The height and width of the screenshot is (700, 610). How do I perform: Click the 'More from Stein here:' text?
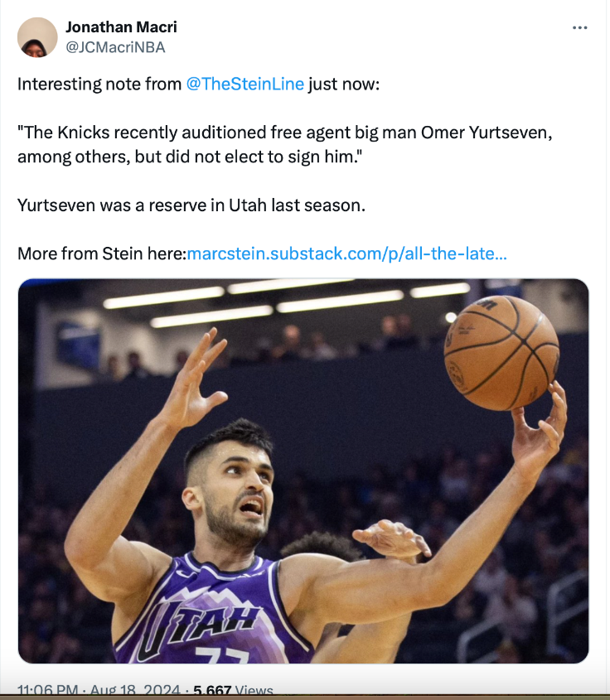click(102, 253)
